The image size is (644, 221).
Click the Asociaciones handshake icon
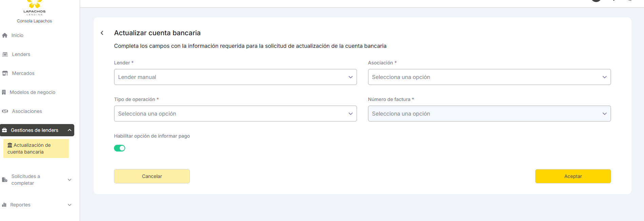[5, 111]
